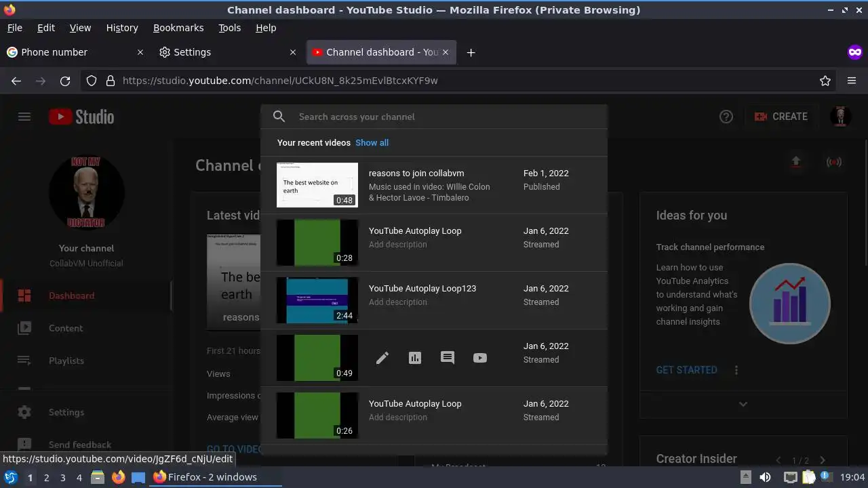The height and width of the screenshot is (488, 868).
Task: Switch to workspace 2 in the taskbar
Action: pyautogui.click(x=46, y=477)
